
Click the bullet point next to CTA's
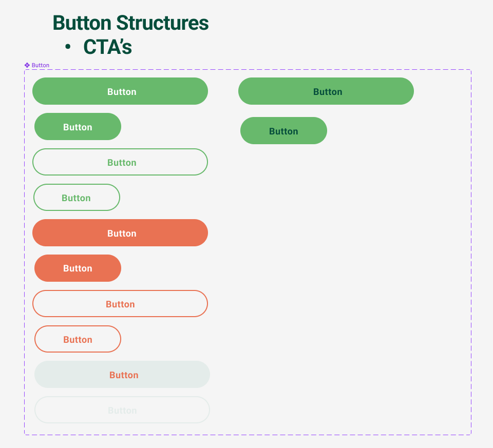[67, 47]
